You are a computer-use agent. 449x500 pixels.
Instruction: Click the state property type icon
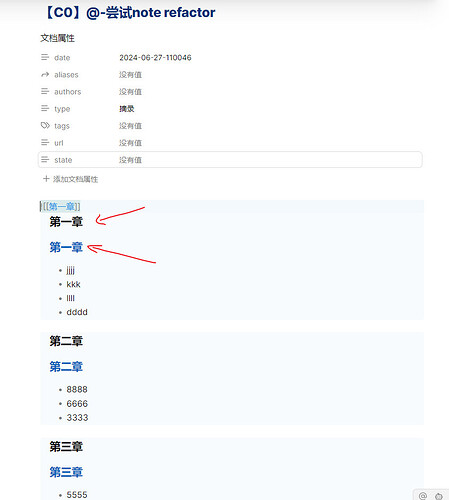tap(45, 160)
